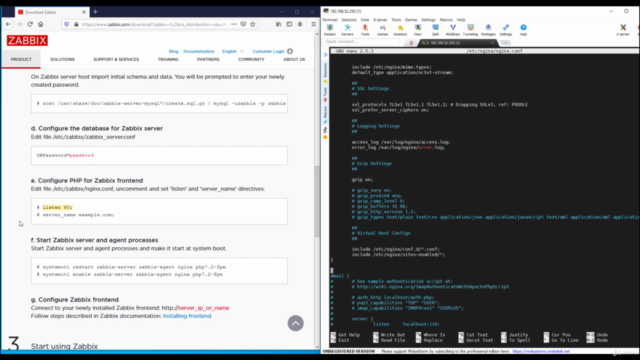Open TRAINING navigation item
Viewport: 640px width, 360px height.
point(168,59)
